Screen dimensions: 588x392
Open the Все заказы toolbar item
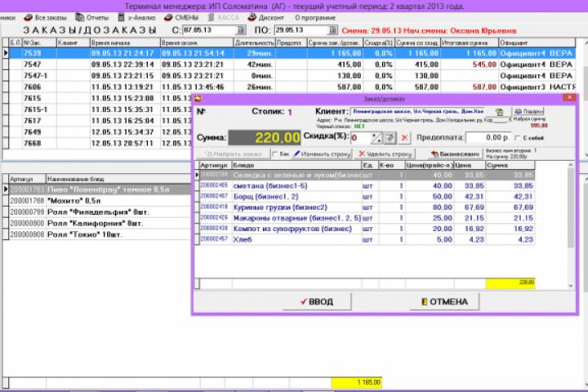tap(45, 18)
